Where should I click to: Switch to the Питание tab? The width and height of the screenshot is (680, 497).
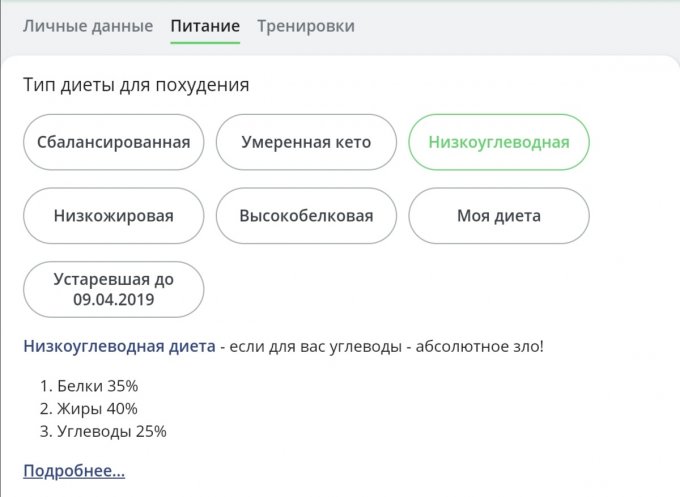[205, 26]
